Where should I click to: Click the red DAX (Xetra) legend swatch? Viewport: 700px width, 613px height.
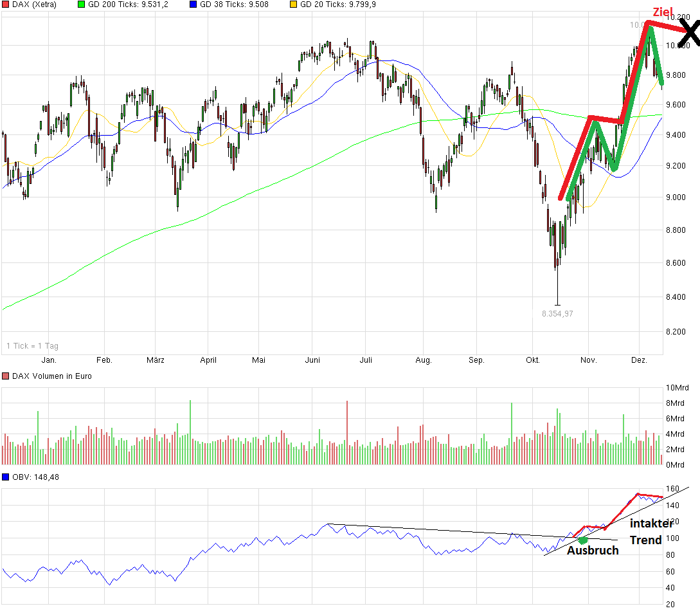click(x=6, y=5)
